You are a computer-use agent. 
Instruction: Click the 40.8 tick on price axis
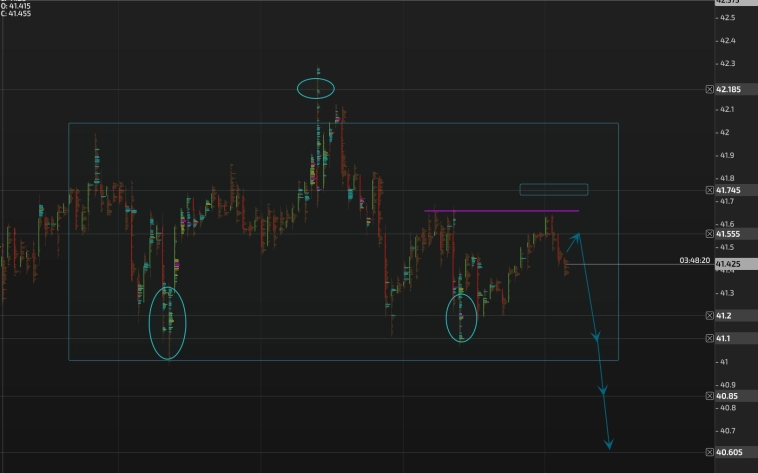728,408
